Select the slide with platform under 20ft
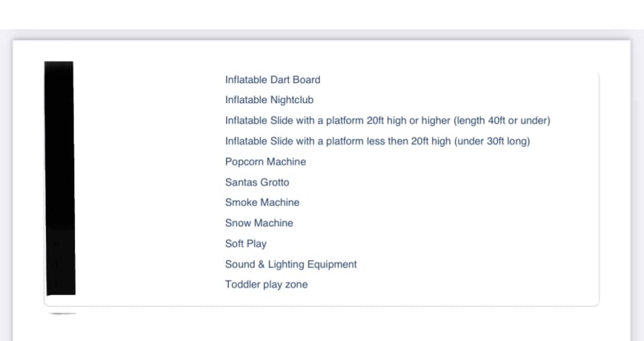Viewport: 644px width, 341px height. point(377,141)
